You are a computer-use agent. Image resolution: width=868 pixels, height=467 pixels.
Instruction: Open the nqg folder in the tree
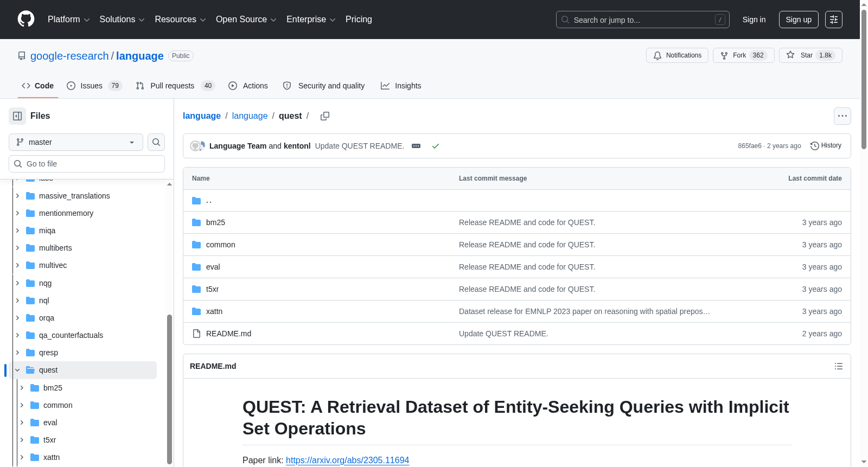(46, 283)
